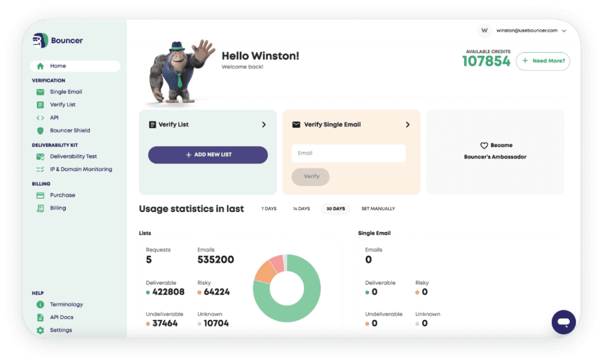Screen dimensions: 603x364
Task: Click the Lists Undeliverable value 37464
Action: pos(165,323)
